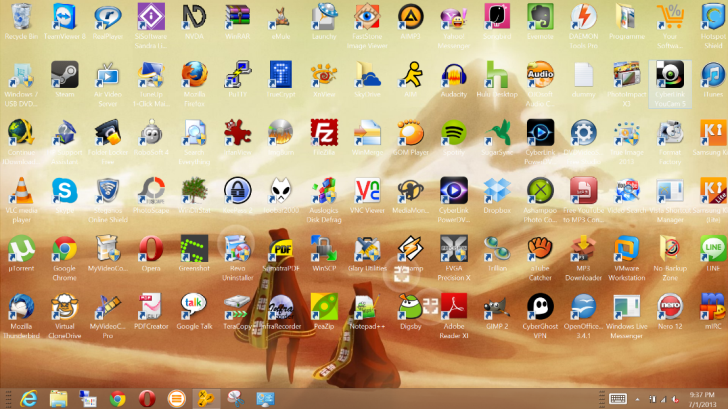Click Google Chrome desktop shortcut

point(65,249)
